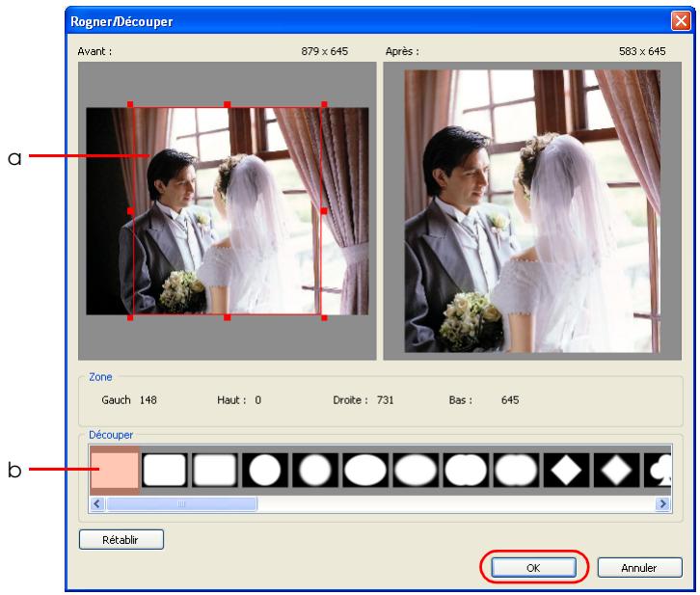The height and width of the screenshot is (595, 700).
Task: Click the Haut value 0
Action: 258,400
